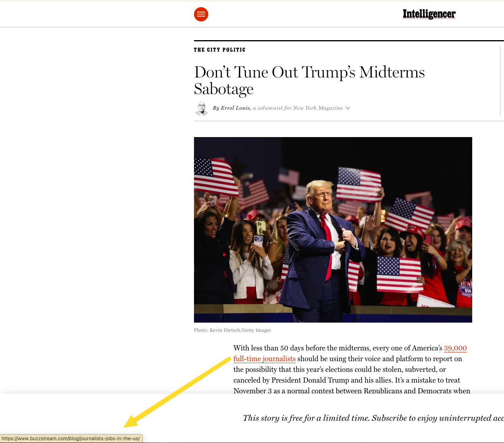Viewport: 504px width, 443px height.
Task: Click 'full-time journalists' hyperlink text
Action: (x=264, y=359)
